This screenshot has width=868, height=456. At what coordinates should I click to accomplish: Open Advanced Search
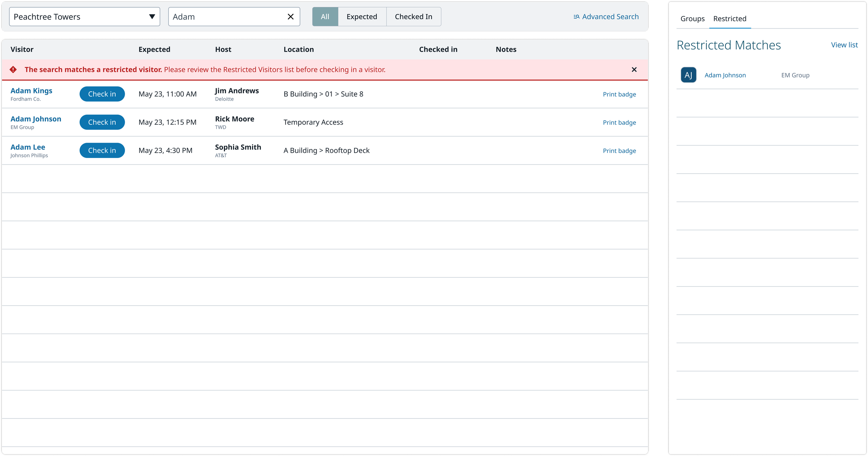tap(606, 17)
